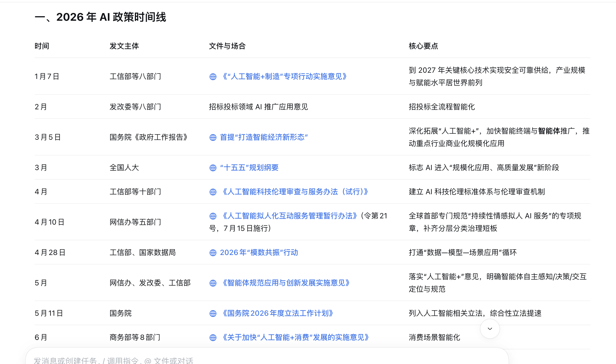Click date cell 4月10日
This screenshot has width=616, height=364.
coord(50,222)
